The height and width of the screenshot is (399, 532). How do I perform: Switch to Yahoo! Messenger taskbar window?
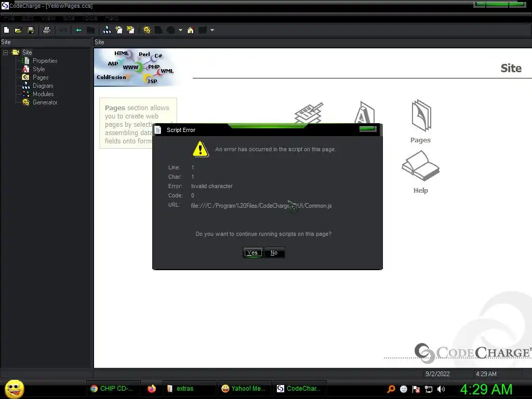(244, 389)
